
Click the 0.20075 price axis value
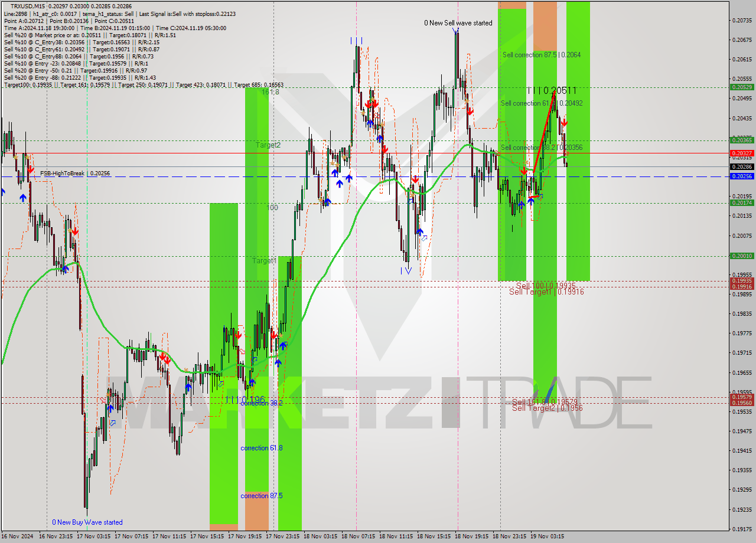click(742, 235)
